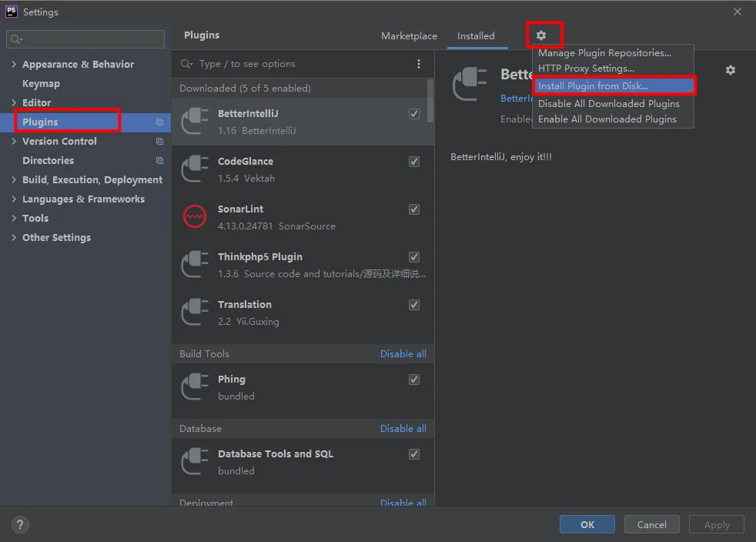Uncheck the BetterIntelliJ plugin checkbox

click(x=414, y=114)
